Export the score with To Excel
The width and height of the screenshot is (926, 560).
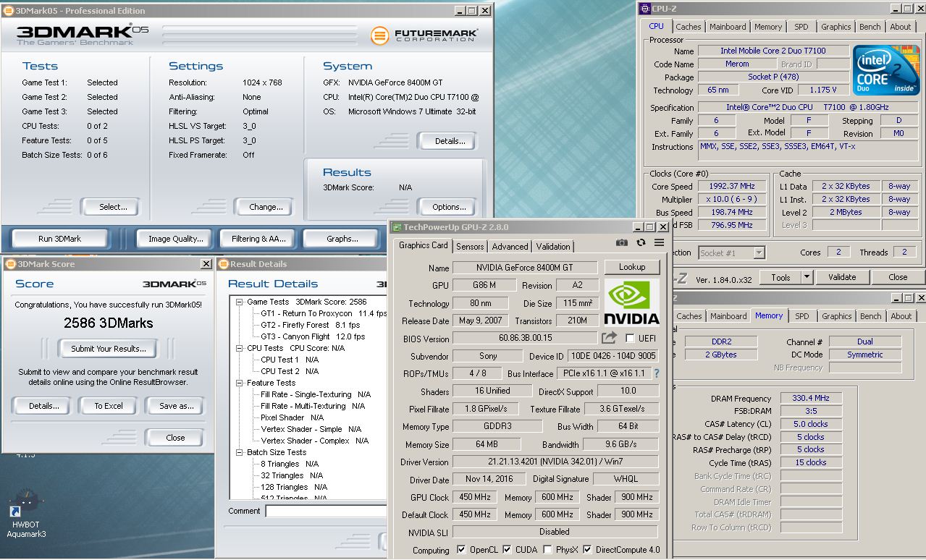click(108, 406)
